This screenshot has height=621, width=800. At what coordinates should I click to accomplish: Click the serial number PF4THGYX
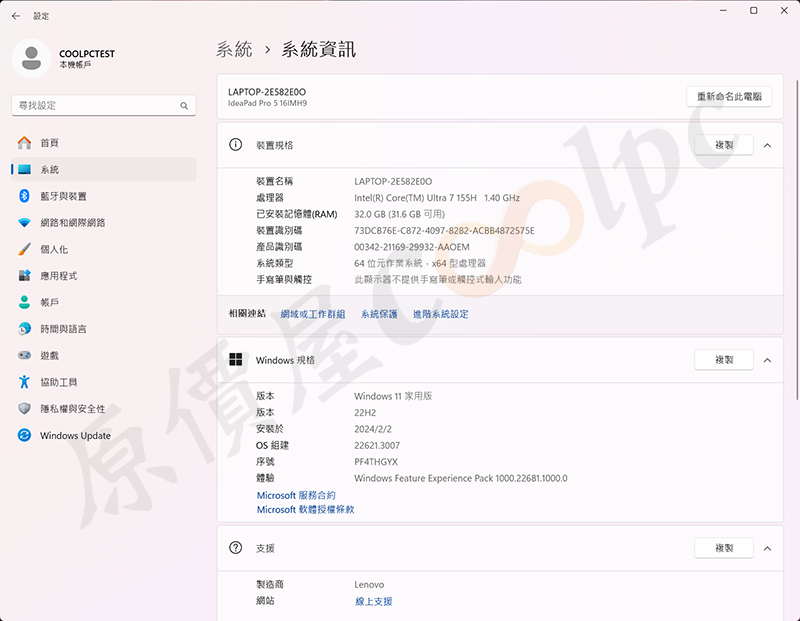click(376, 462)
